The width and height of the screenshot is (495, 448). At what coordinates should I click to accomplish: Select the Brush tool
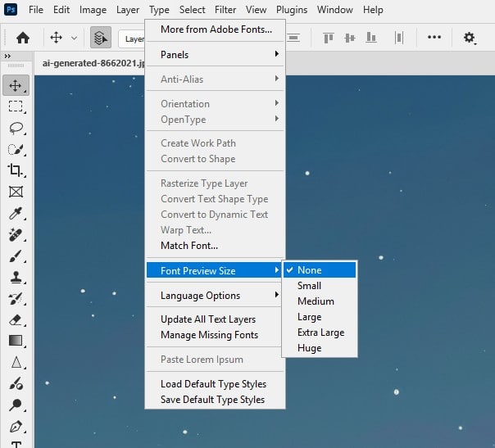click(16, 256)
